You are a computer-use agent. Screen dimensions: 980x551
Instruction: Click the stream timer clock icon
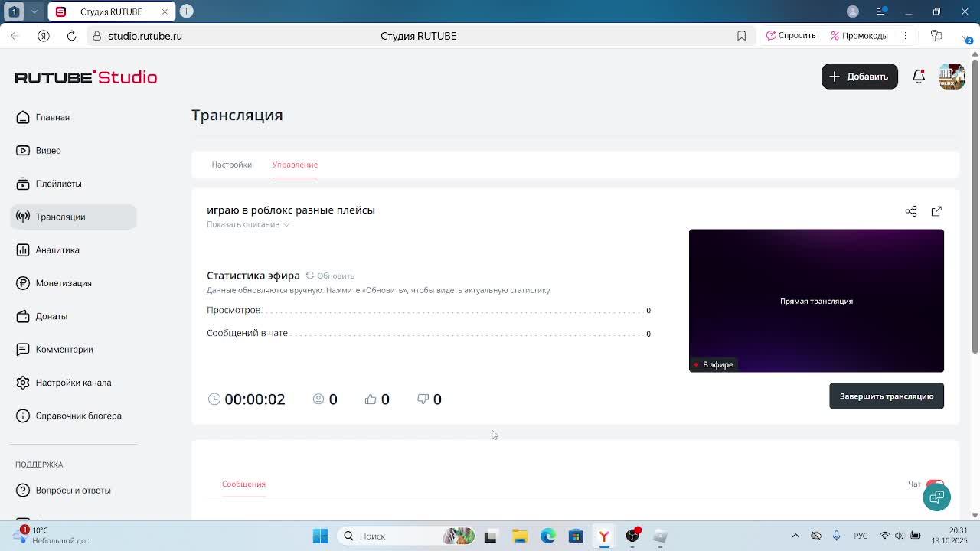point(214,399)
